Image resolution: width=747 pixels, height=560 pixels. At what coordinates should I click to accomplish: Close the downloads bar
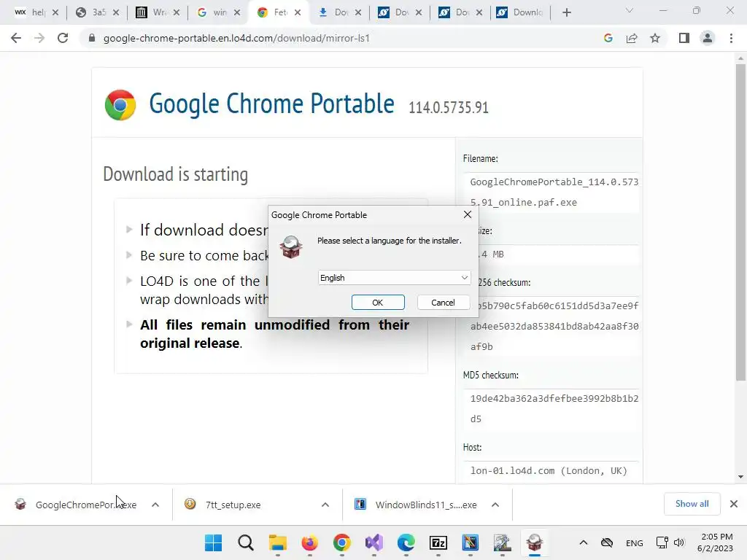coord(734,504)
